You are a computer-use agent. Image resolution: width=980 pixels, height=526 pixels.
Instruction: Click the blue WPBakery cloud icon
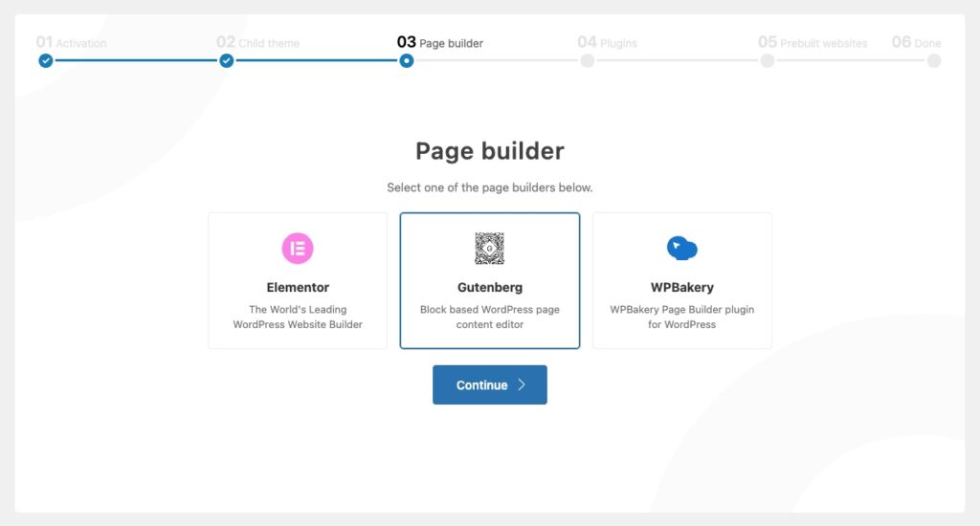[x=681, y=248]
